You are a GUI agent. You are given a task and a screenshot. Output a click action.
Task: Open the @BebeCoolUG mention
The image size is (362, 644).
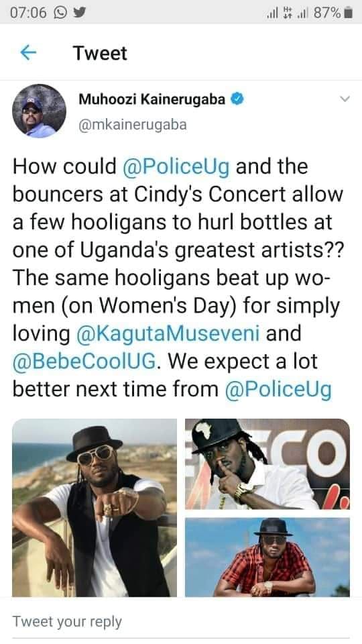[84, 361]
